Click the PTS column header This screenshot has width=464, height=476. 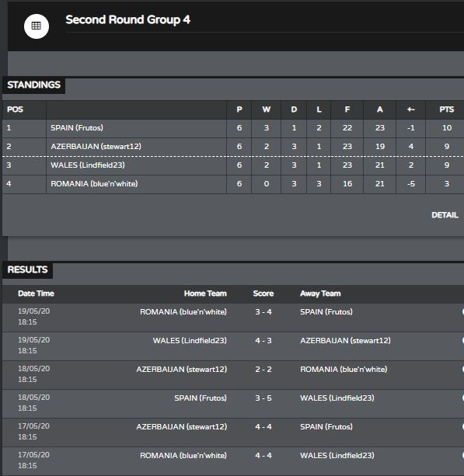point(446,109)
